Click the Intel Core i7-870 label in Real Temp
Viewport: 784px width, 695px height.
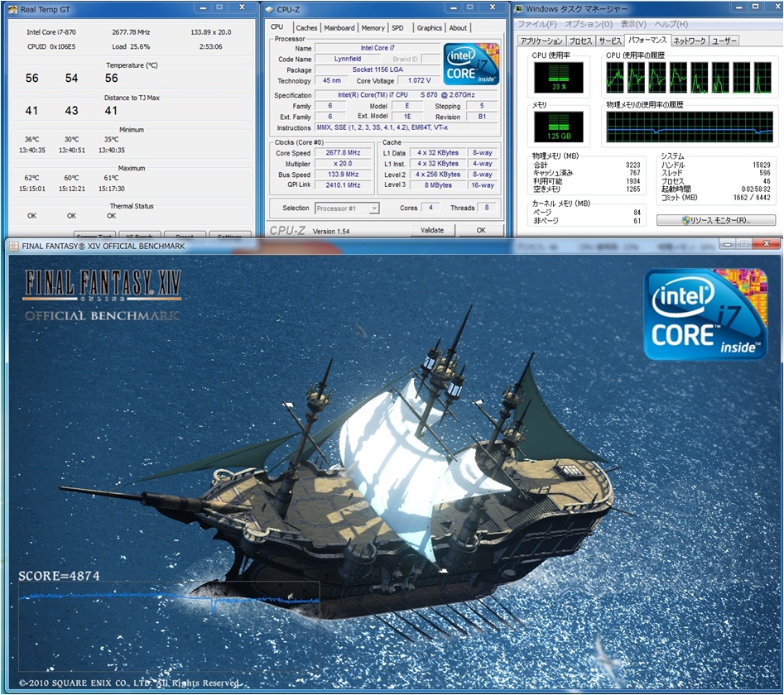(x=51, y=32)
